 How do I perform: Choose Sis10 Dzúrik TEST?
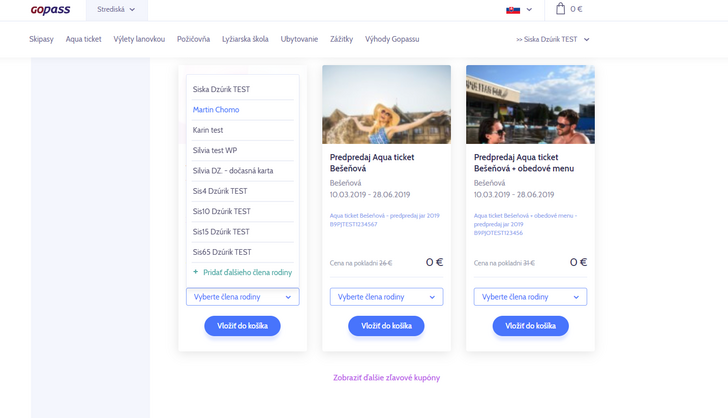(x=243, y=211)
